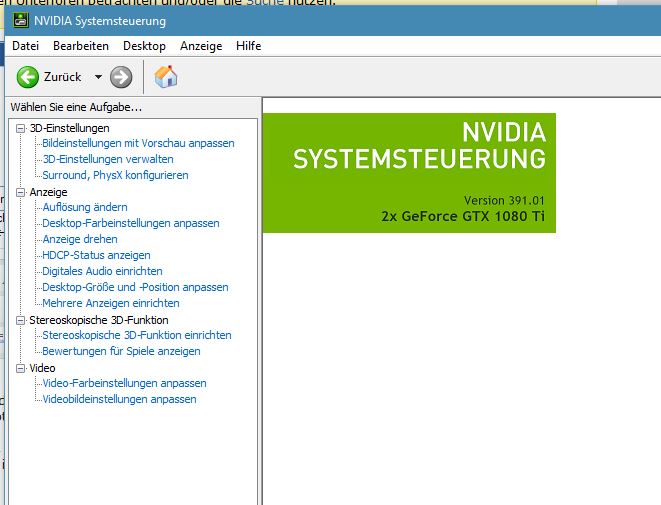This screenshot has height=505, width=661.
Task: Select Auflösung ändern
Action: pos(85,207)
